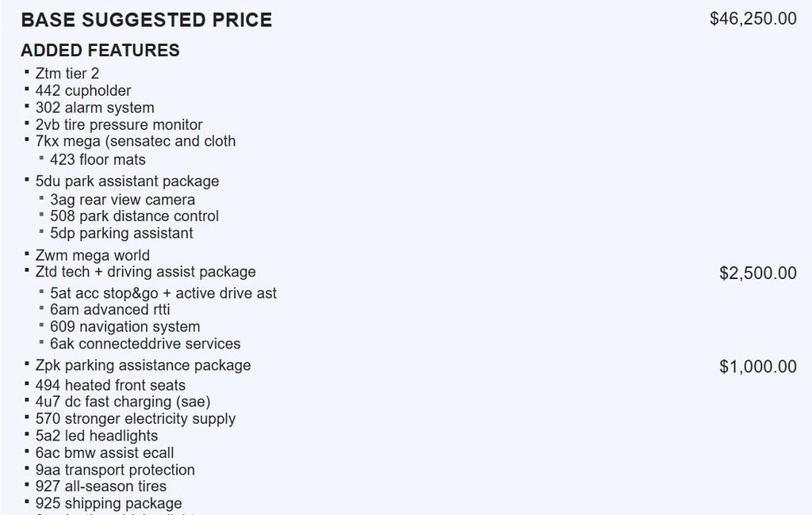Image resolution: width=812 pixels, height=515 pixels.
Task: Click 442 cupholder feature text
Action: coord(83,91)
